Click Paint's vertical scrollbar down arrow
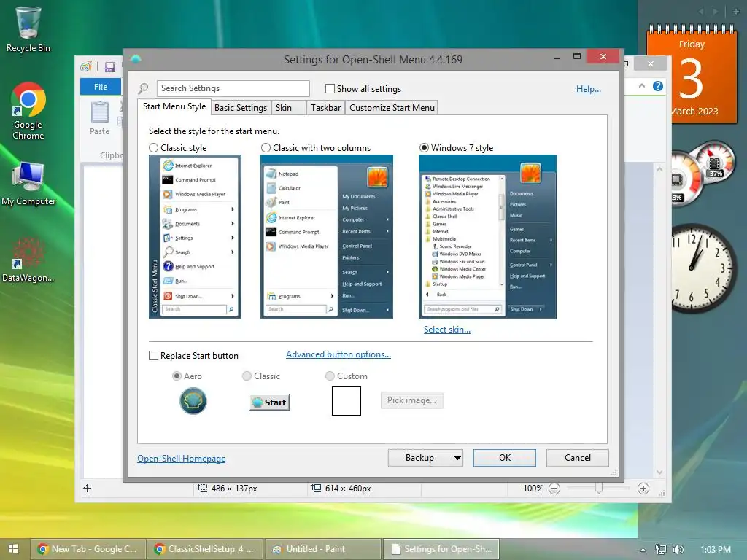 (x=659, y=472)
